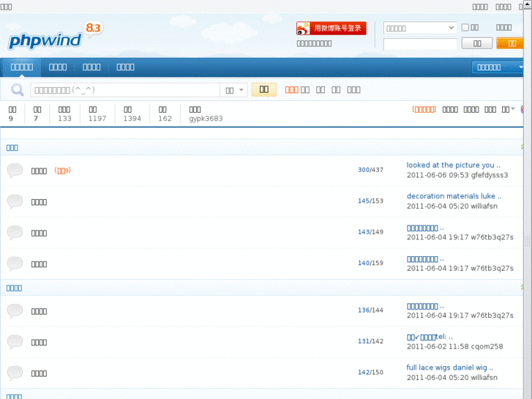Click forum bubble icon in 143/149 row
Screen dimensions: 532x399
point(15,233)
